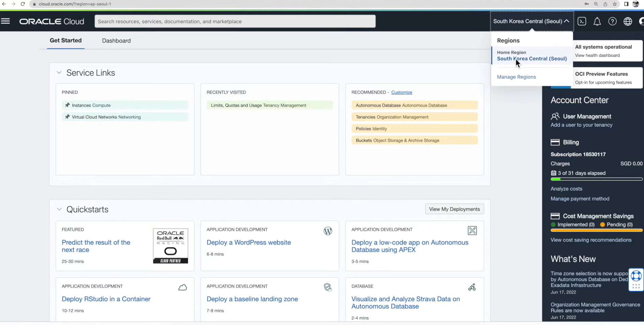
Task: Open the announcements bell icon
Action: (597, 21)
